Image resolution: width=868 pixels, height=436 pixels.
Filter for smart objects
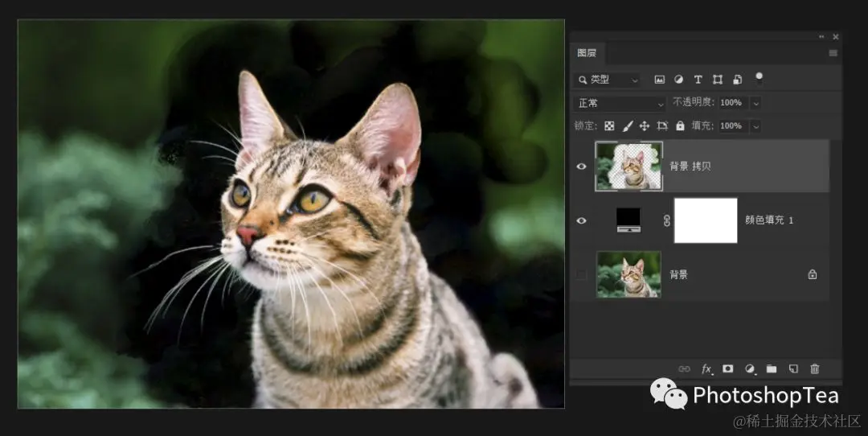pyautogui.click(x=737, y=80)
